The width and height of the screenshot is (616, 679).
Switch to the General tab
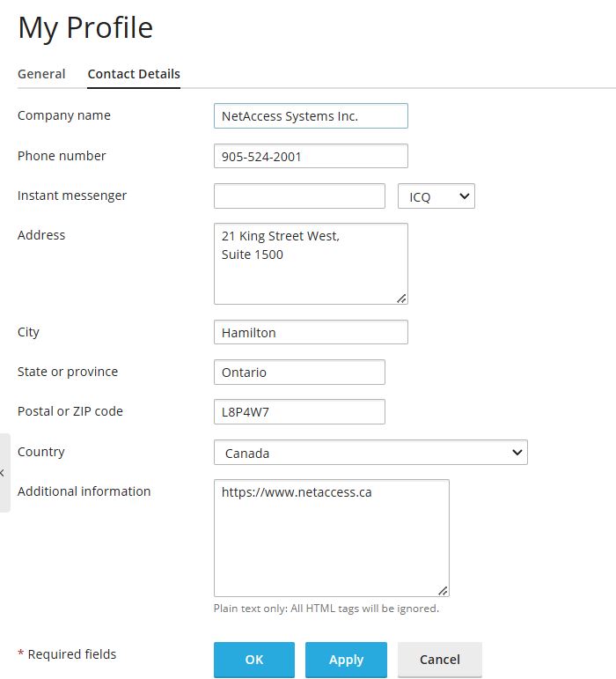(41, 74)
